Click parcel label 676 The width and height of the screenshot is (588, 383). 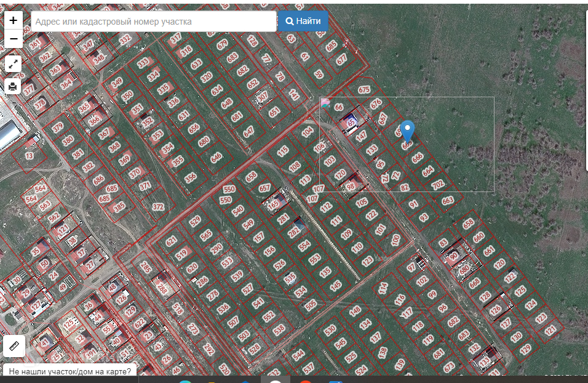coord(376,104)
